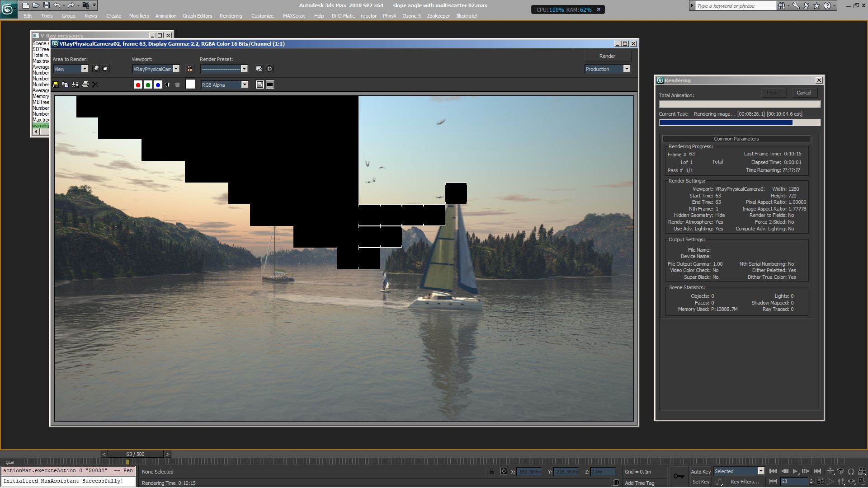The height and width of the screenshot is (488, 868).
Task: Print the rendered image
Action: (85, 84)
